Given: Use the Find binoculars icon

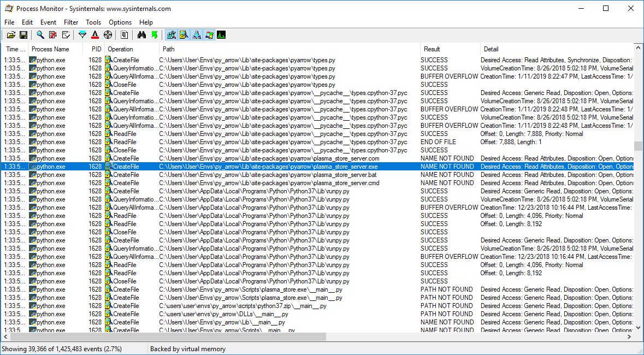Looking at the screenshot, I should pyautogui.click(x=141, y=34).
